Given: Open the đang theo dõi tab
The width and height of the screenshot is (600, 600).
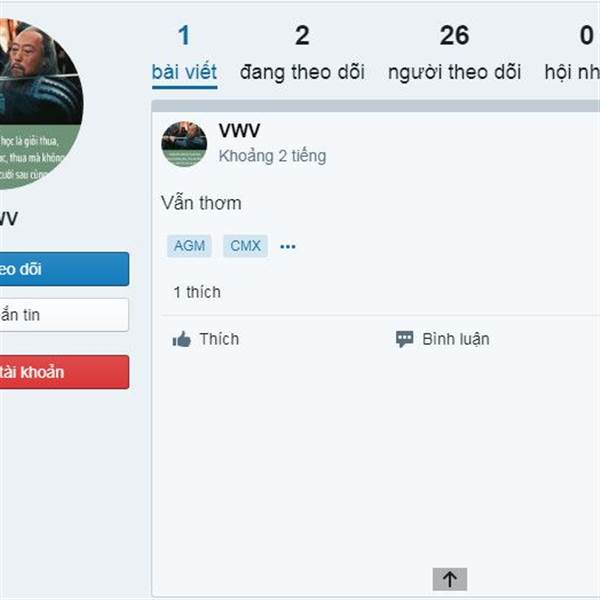Looking at the screenshot, I should [x=302, y=54].
